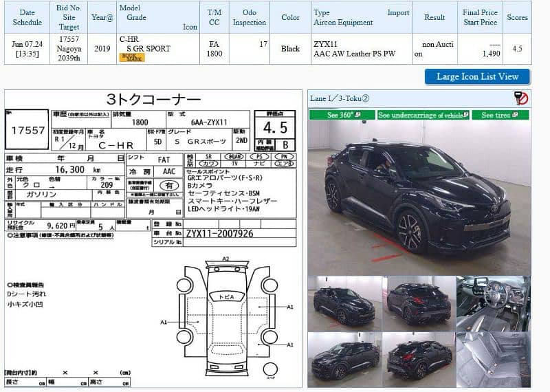This screenshot has height=392, width=550.
Task: Click the Large Icon List View button
Action: (x=477, y=76)
